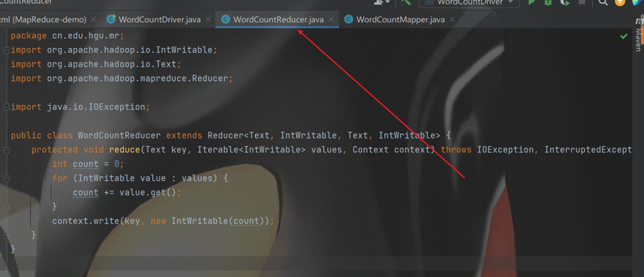Close the WordCountDriver.java tab
The width and height of the screenshot is (644, 277).
tap(208, 20)
